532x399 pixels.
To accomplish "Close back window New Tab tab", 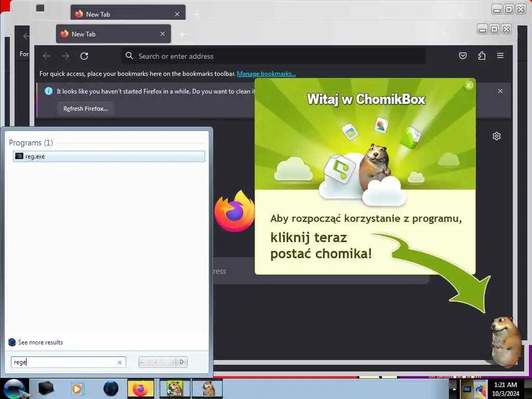I will (x=177, y=14).
